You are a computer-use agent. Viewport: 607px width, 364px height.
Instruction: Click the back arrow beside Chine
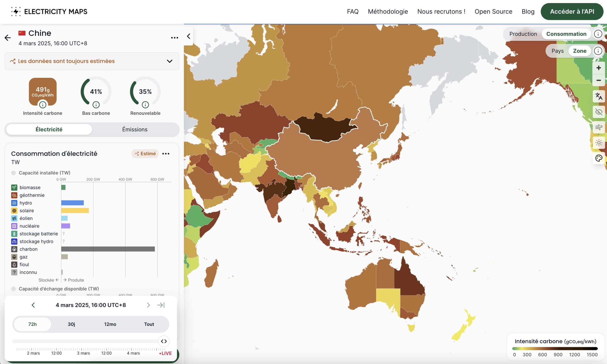8,38
